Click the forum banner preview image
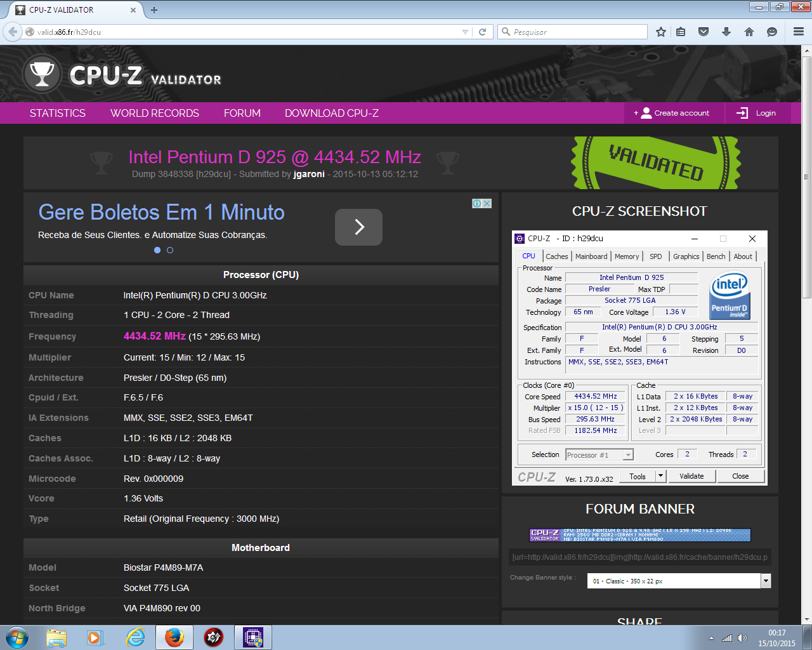Viewport: 812px width, 650px height. 640,535
